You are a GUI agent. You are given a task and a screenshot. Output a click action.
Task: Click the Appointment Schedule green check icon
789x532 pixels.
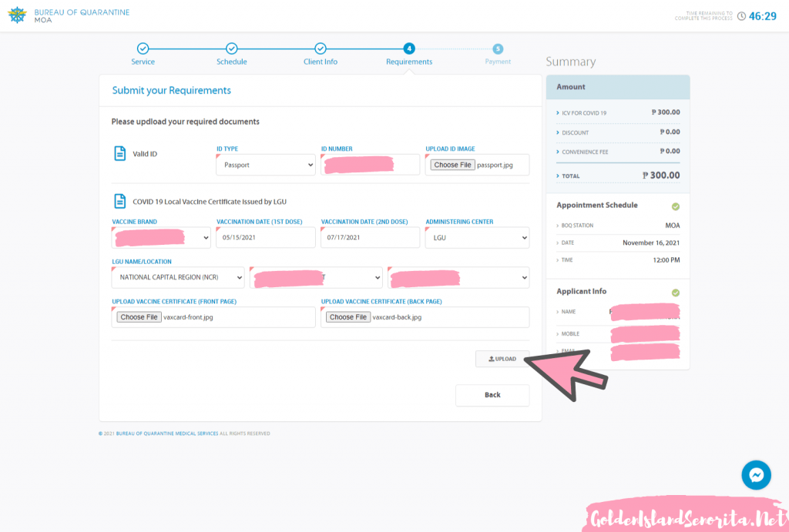click(x=676, y=206)
